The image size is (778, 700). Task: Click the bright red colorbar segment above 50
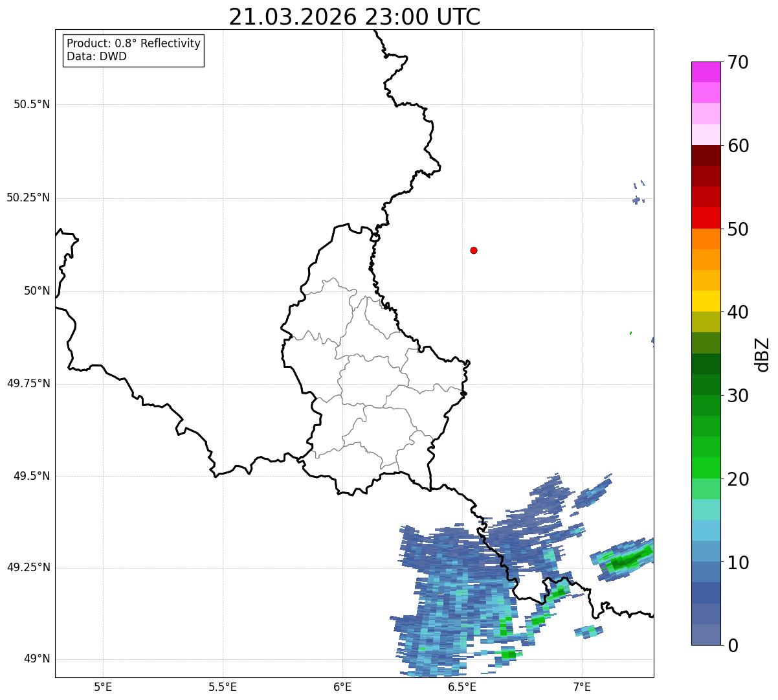(706, 218)
